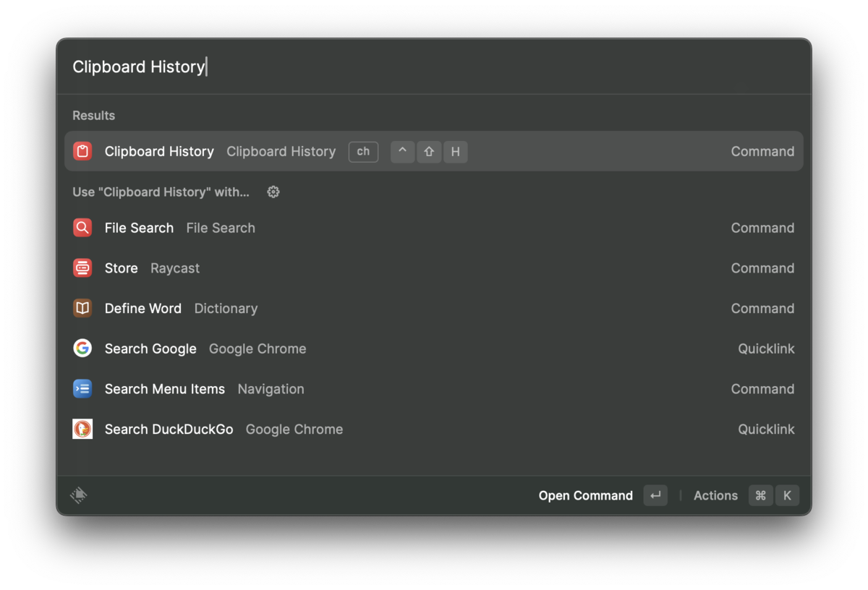Select the highlighted Clipboard History result row
Viewport: 868px width, 590px height.
point(434,151)
